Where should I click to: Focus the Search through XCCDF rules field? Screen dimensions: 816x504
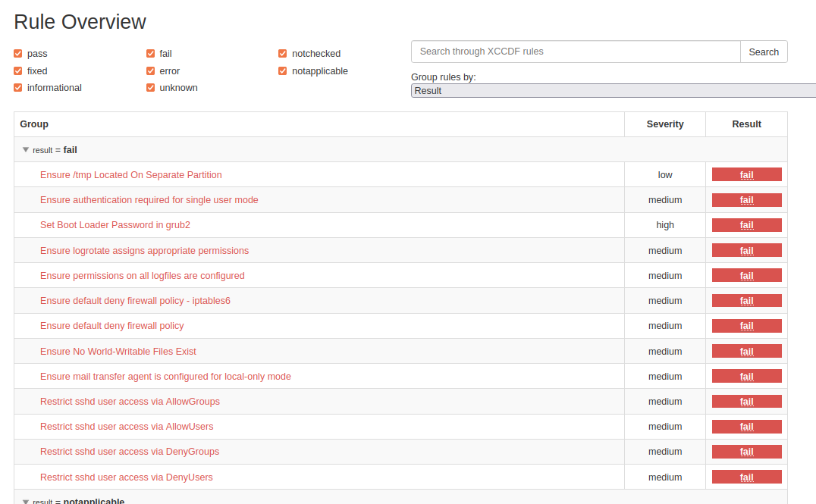[x=576, y=52]
